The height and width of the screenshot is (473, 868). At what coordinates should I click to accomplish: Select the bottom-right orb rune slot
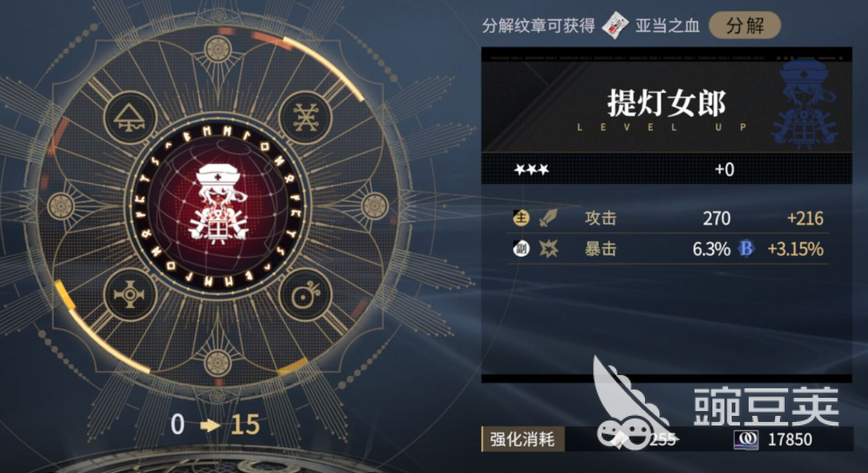[306, 295]
